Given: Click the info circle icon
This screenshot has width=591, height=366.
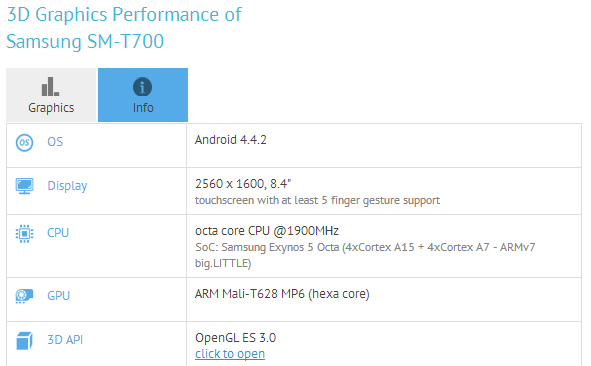Looking at the screenshot, I should pyautogui.click(x=142, y=87).
